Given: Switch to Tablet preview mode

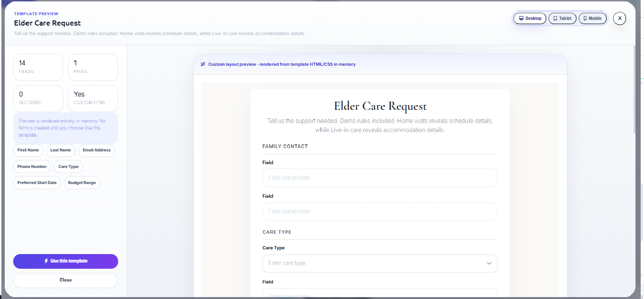Looking at the screenshot, I should 562,18.
